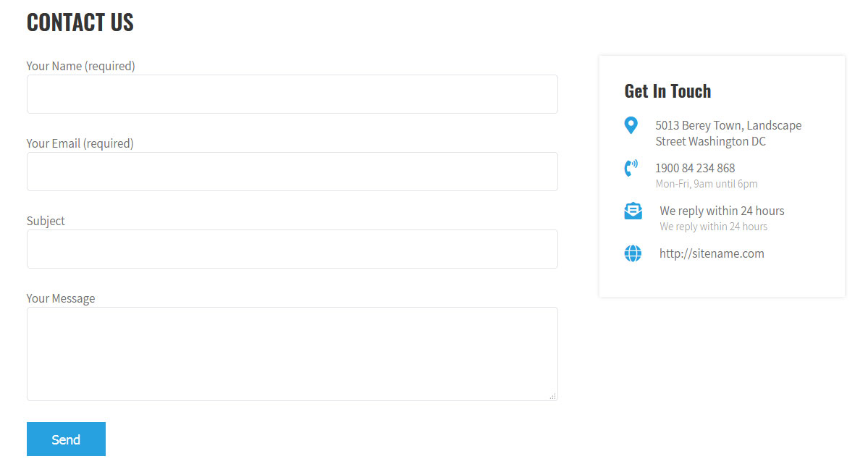
Task: Click the map pin location icon
Action: [631, 126]
